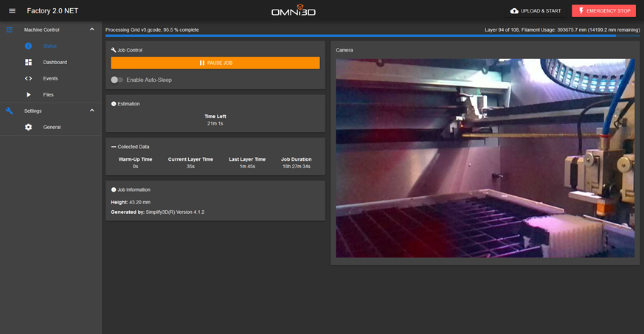Click the Dashboard grid icon
This screenshot has height=334, width=644.
click(x=28, y=63)
